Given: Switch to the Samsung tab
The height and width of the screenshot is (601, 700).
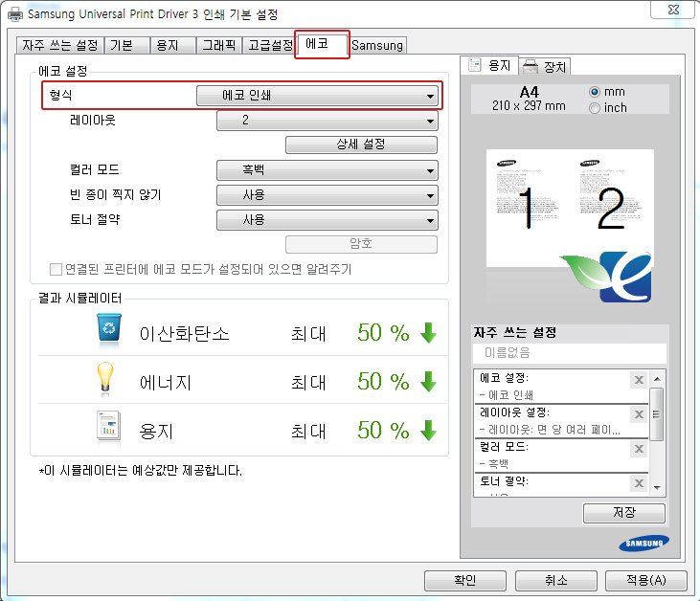Looking at the screenshot, I should tap(377, 46).
